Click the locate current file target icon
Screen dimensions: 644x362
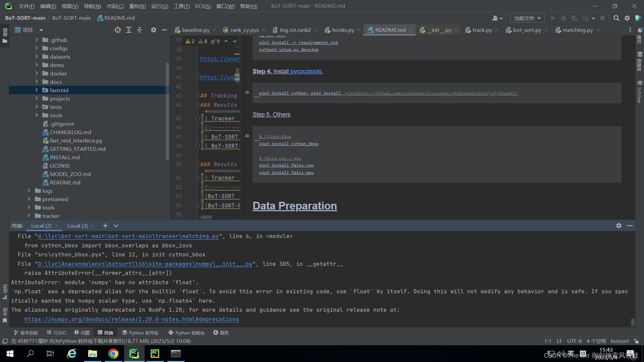click(117, 30)
